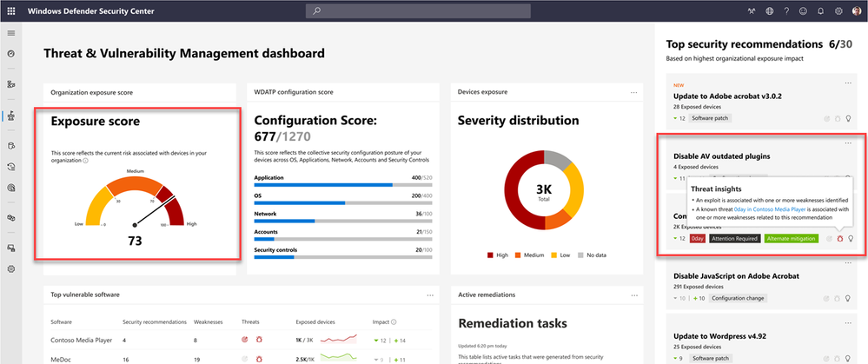Viewport: 868px width, 364px height.
Task: Open the settings gear at sidebar bottom
Action: [x=10, y=268]
